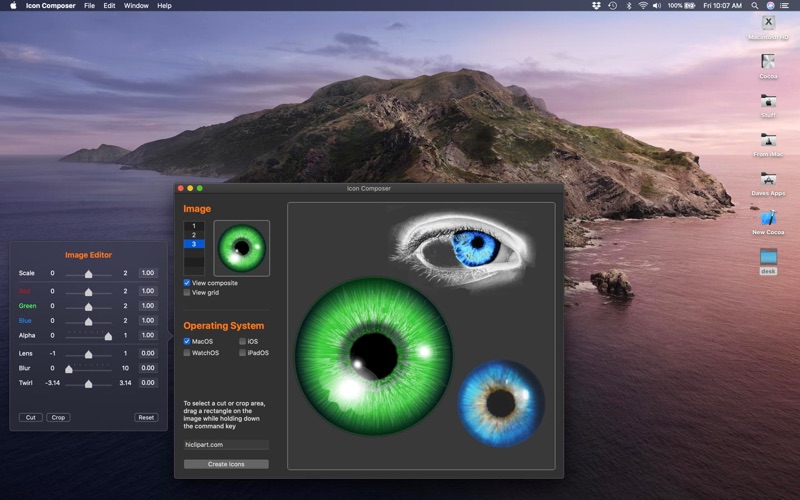The image size is (800, 500).
Task: Click the Green slider thumb
Action: point(88,307)
